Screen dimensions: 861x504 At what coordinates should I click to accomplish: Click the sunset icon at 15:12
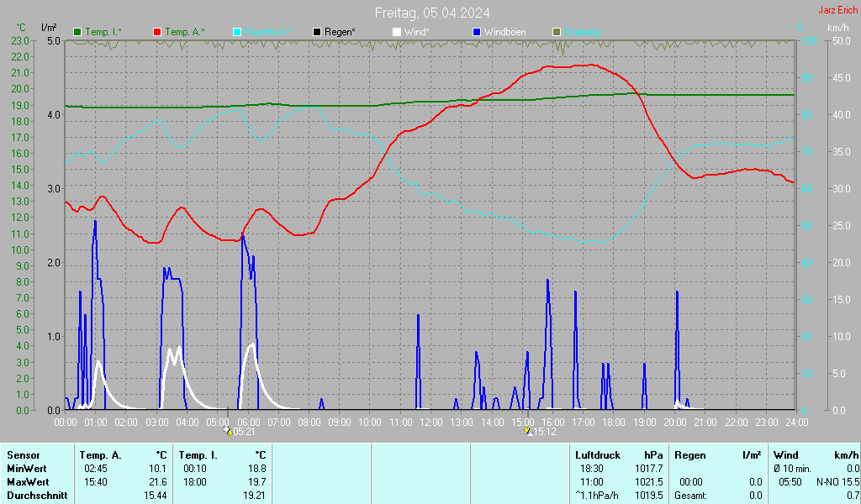click(x=528, y=432)
